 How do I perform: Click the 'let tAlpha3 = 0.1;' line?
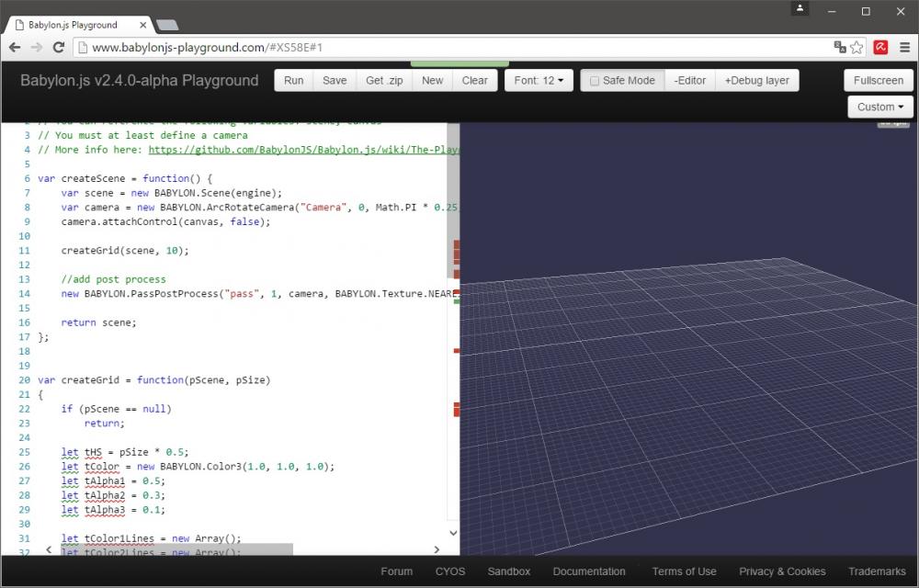coord(113,510)
